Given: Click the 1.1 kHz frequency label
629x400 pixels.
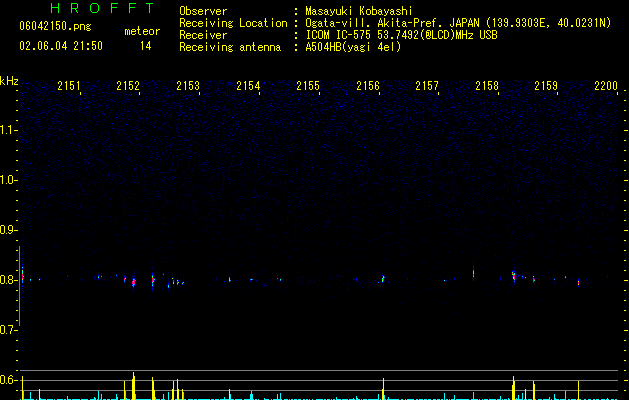Looking at the screenshot, I should [8, 130].
